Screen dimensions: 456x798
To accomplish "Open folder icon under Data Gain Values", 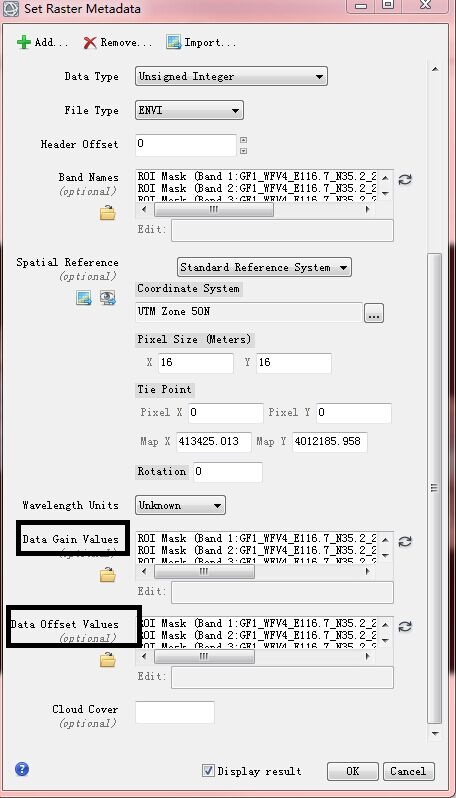I will (107, 575).
